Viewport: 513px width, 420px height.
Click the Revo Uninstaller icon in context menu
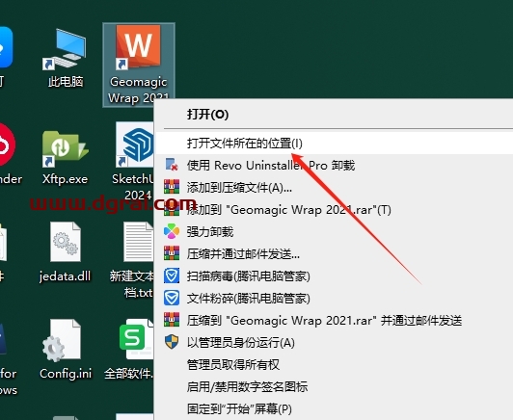point(172,165)
